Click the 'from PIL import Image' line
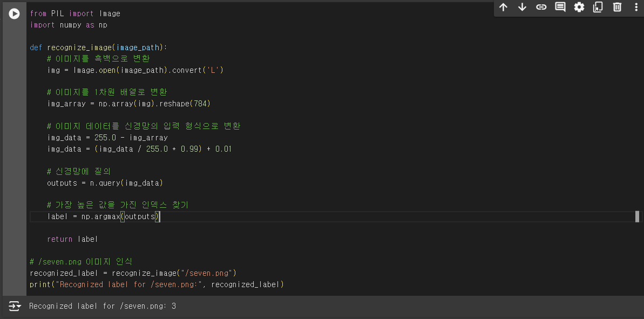Viewport: 644px width, 319px height. 75,13
